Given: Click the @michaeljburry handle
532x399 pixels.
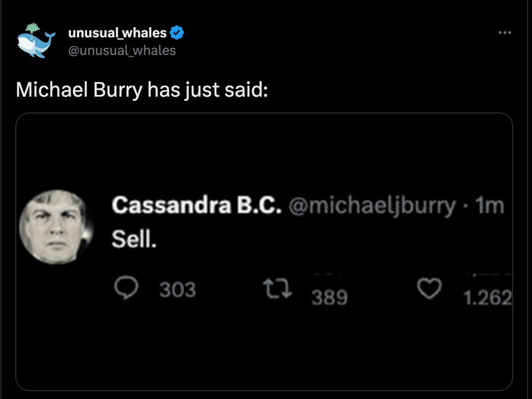Looking at the screenshot, I should pos(372,206).
